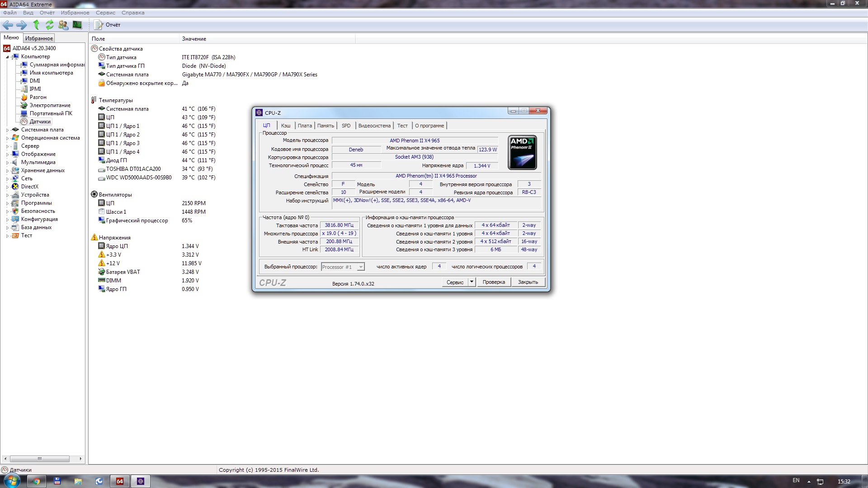Expand the Системная плата tree node
The width and height of the screenshot is (868, 488).
[x=7, y=130]
